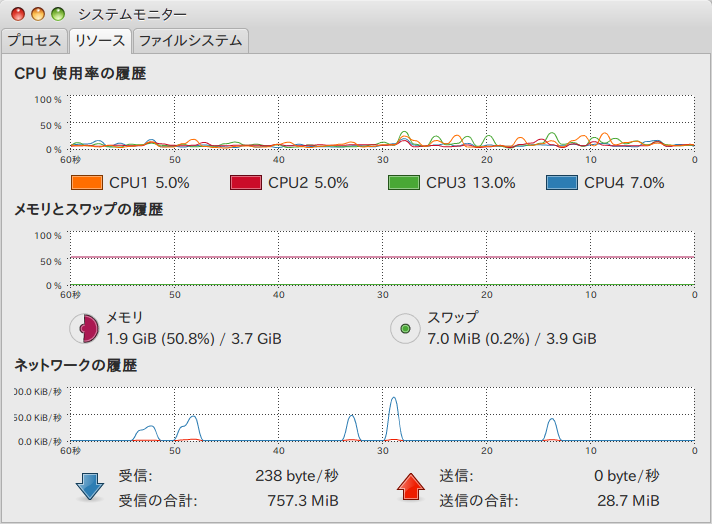Click the blue CPU4 color swatch

[x=562, y=183]
